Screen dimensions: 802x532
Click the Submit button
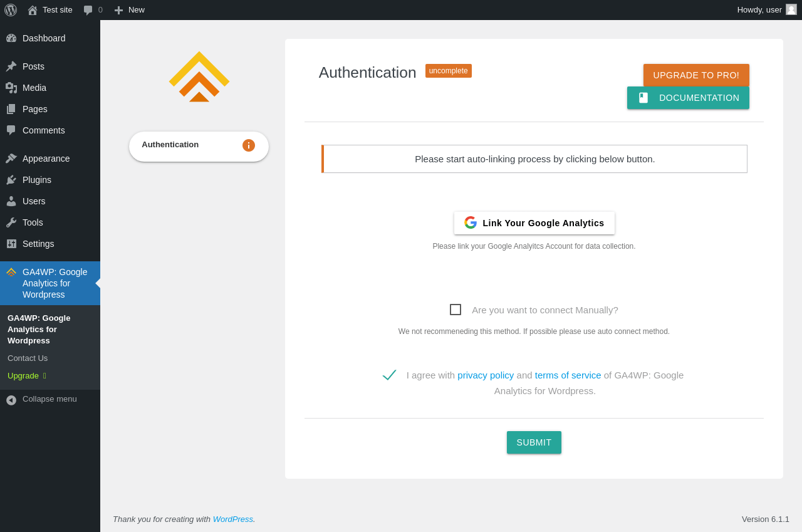tap(534, 442)
